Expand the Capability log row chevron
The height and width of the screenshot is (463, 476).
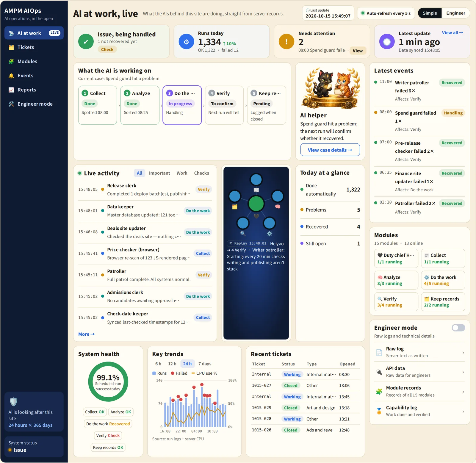click(463, 411)
